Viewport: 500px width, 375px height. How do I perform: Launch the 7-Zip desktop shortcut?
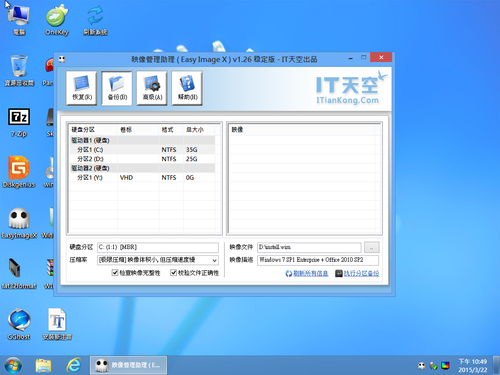[19, 122]
